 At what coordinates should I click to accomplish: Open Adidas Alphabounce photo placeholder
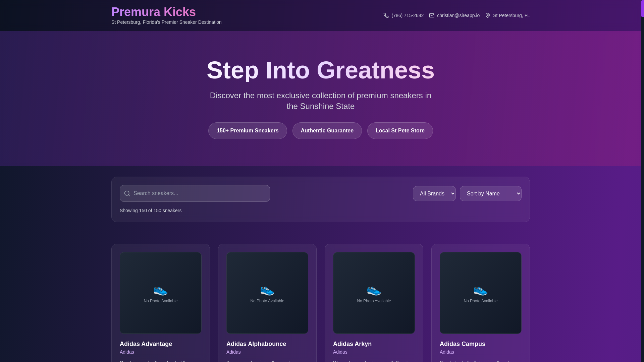[x=267, y=293]
